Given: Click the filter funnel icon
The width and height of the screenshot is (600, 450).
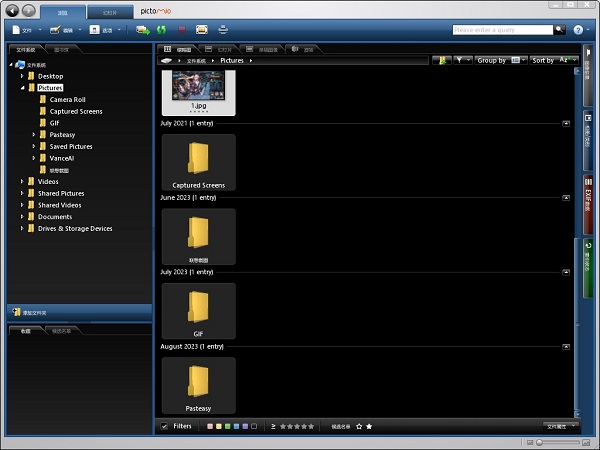Looking at the screenshot, I should pyautogui.click(x=461, y=61).
